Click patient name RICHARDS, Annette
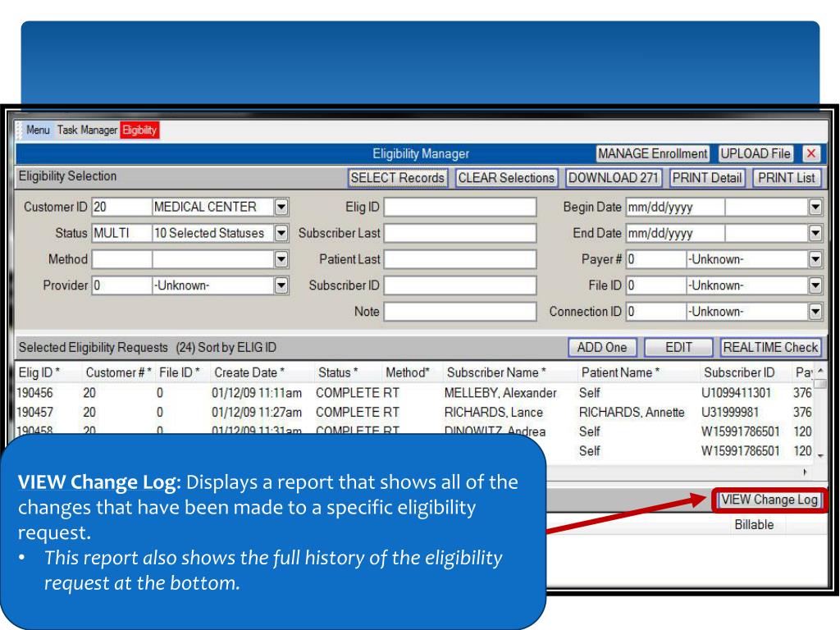Screen dimensions: 840x630 tap(632, 413)
